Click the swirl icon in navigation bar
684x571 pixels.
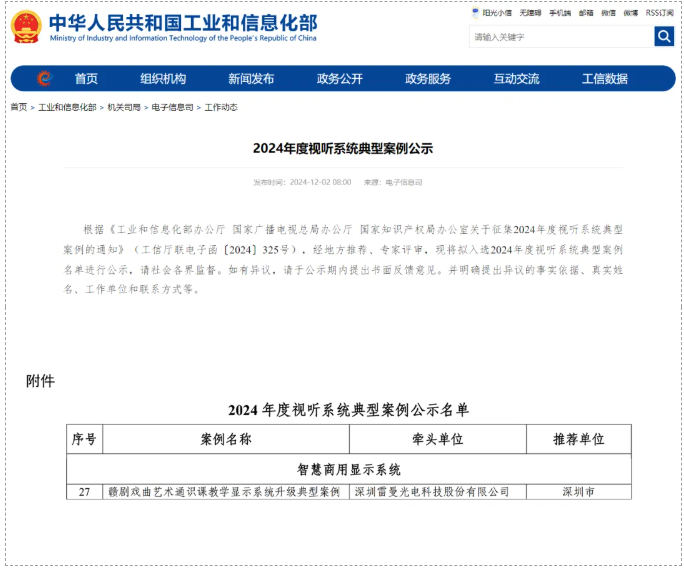[44, 79]
